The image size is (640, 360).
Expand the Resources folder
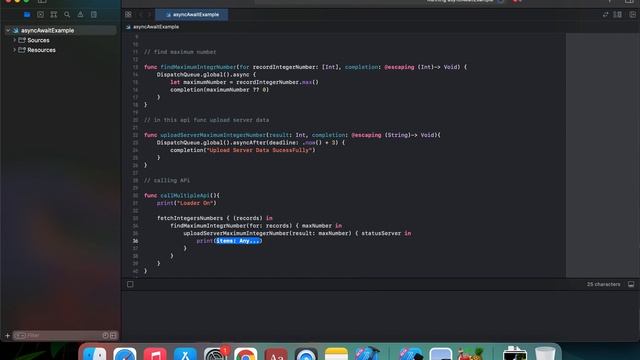click(15, 50)
